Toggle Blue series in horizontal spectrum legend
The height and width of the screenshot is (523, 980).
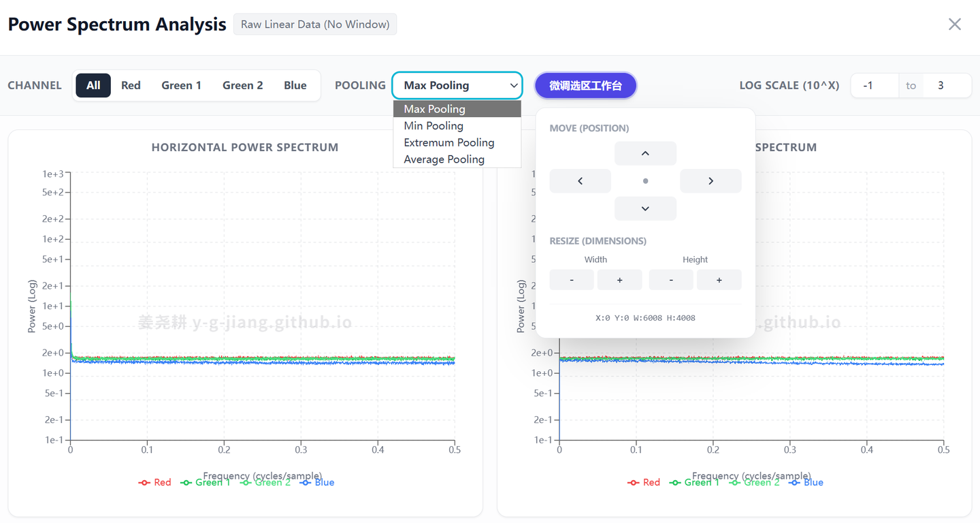click(x=317, y=482)
